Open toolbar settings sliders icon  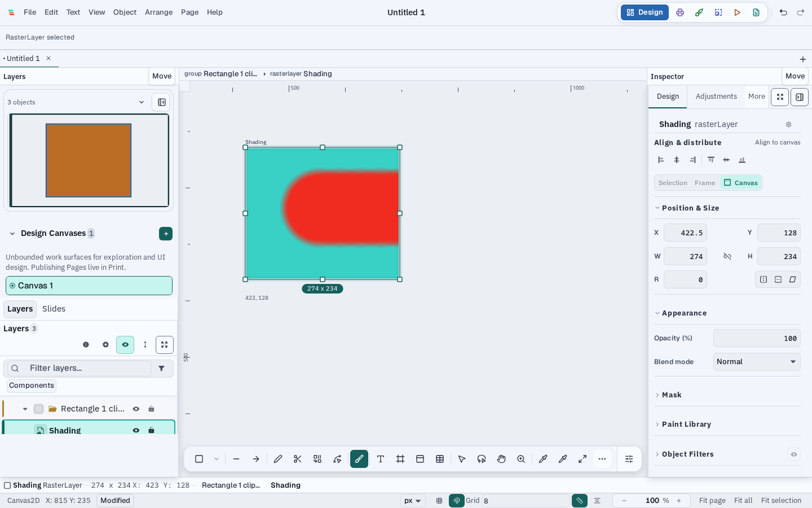(x=629, y=459)
